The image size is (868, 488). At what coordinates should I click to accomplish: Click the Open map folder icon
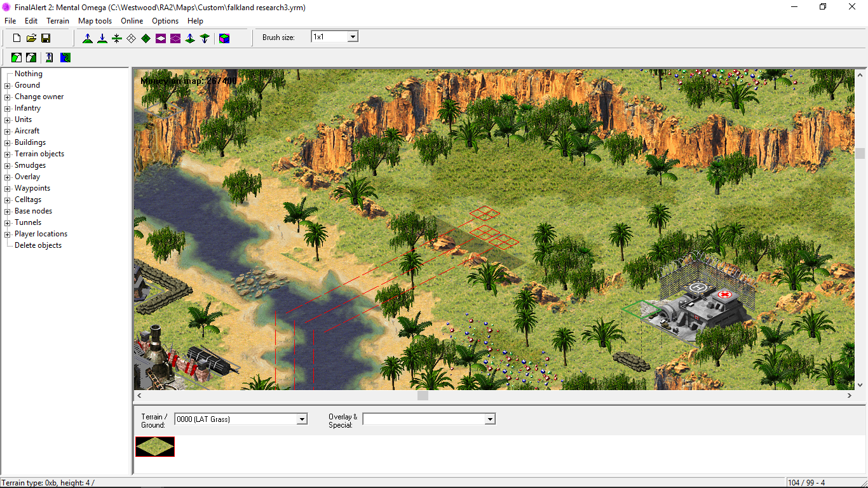[x=31, y=38]
